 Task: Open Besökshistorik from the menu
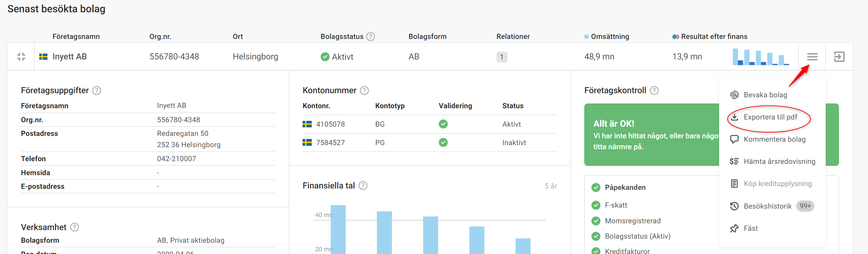(772, 206)
